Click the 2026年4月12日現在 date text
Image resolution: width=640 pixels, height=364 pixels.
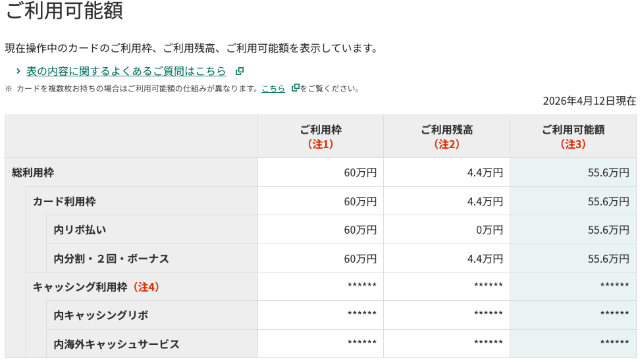pos(589,101)
